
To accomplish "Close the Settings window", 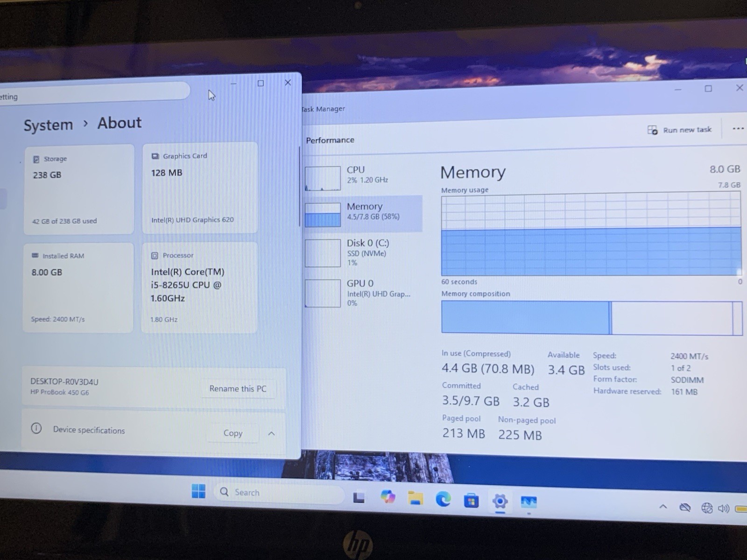I will (x=288, y=83).
